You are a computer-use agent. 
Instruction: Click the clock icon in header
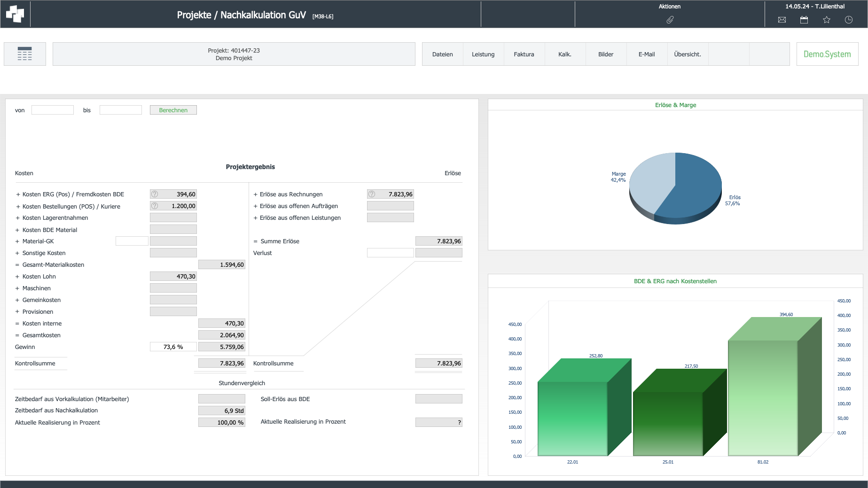point(849,20)
